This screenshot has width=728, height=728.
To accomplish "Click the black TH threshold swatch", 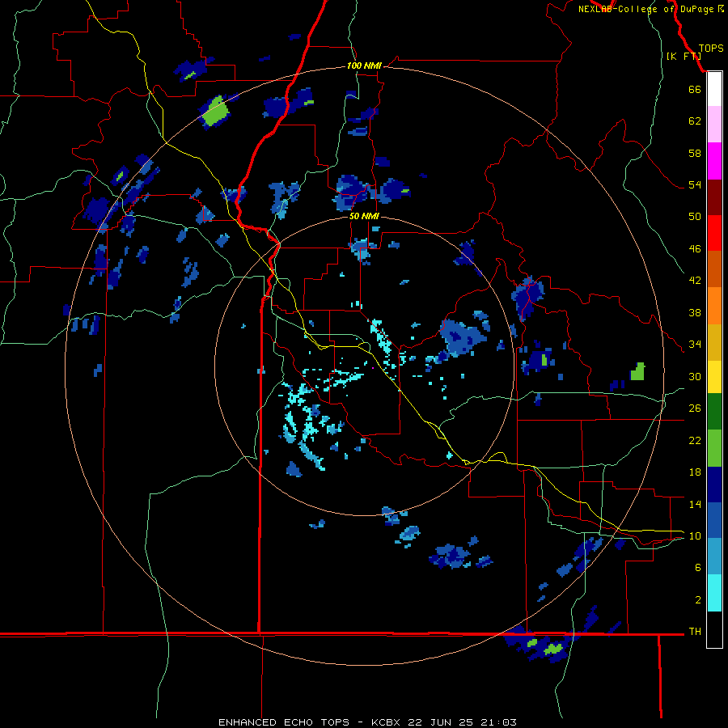I will click(x=714, y=629).
